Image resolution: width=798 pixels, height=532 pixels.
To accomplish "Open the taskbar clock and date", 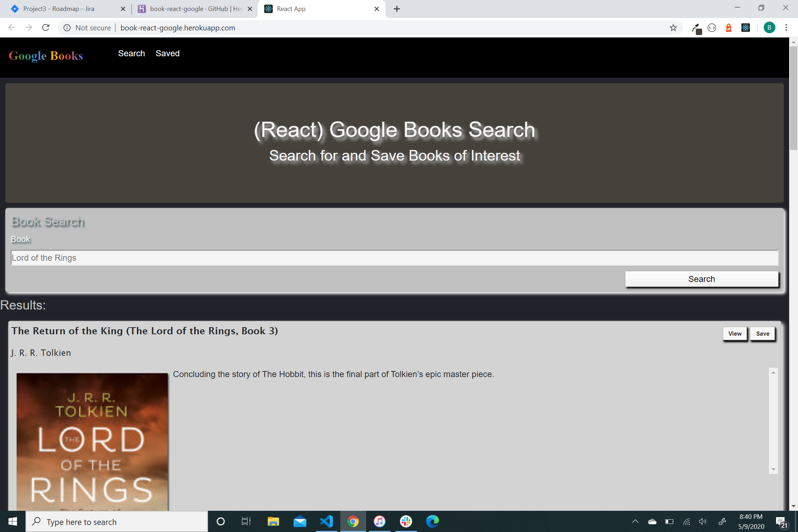I will pyautogui.click(x=751, y=521).
